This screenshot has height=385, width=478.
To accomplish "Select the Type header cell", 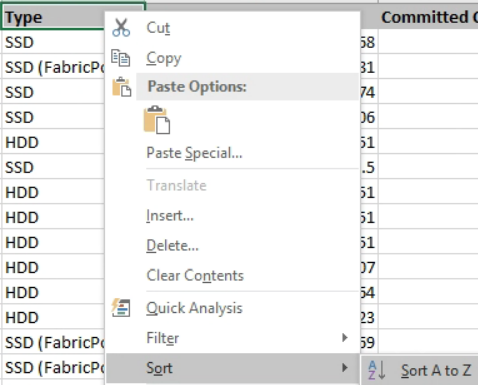I will coord(54,17).
